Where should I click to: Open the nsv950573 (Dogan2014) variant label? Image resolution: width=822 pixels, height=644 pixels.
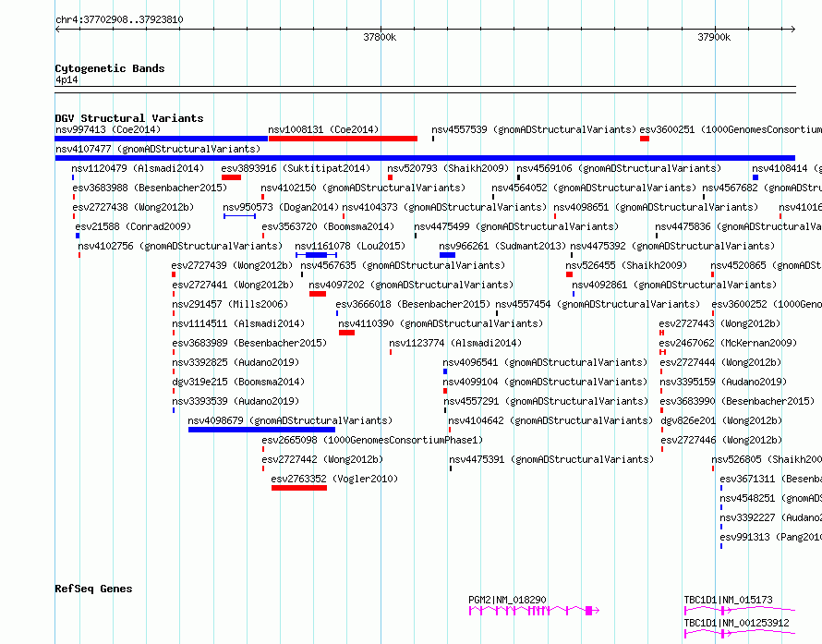click(281, 207)
